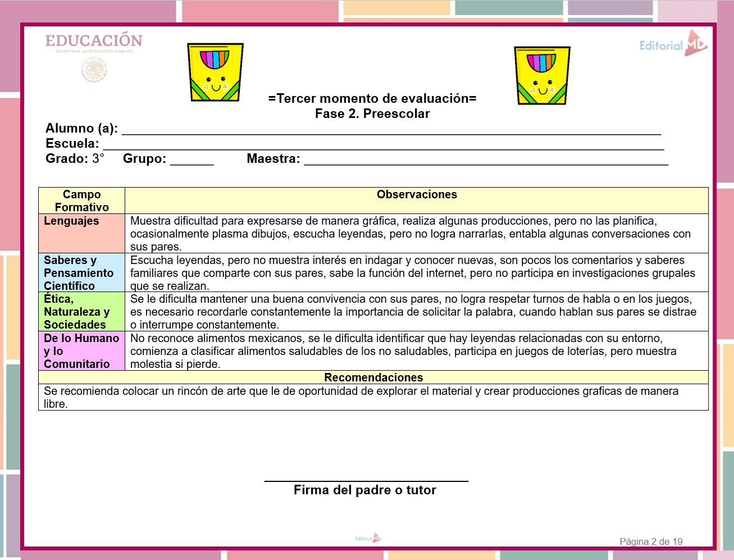Click the Maestra blank line
This screenshot has width=734, height=560.
486,164
